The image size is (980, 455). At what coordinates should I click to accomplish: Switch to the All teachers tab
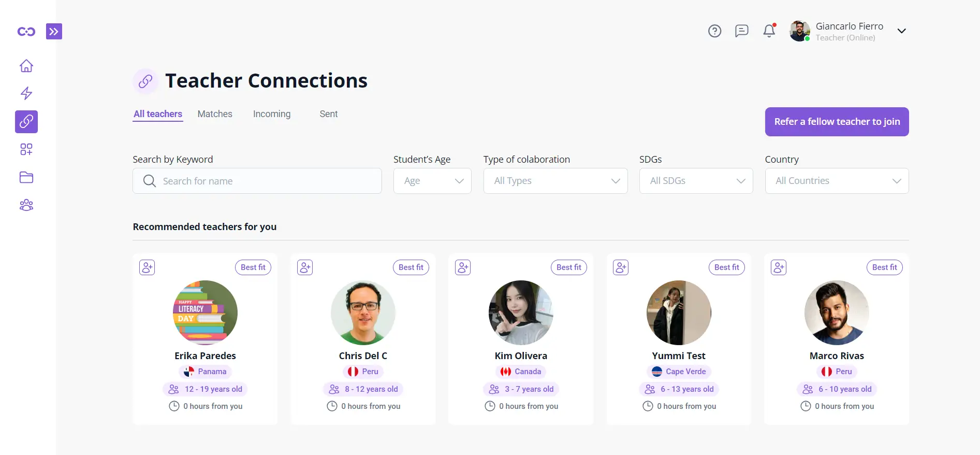(158, 114)
